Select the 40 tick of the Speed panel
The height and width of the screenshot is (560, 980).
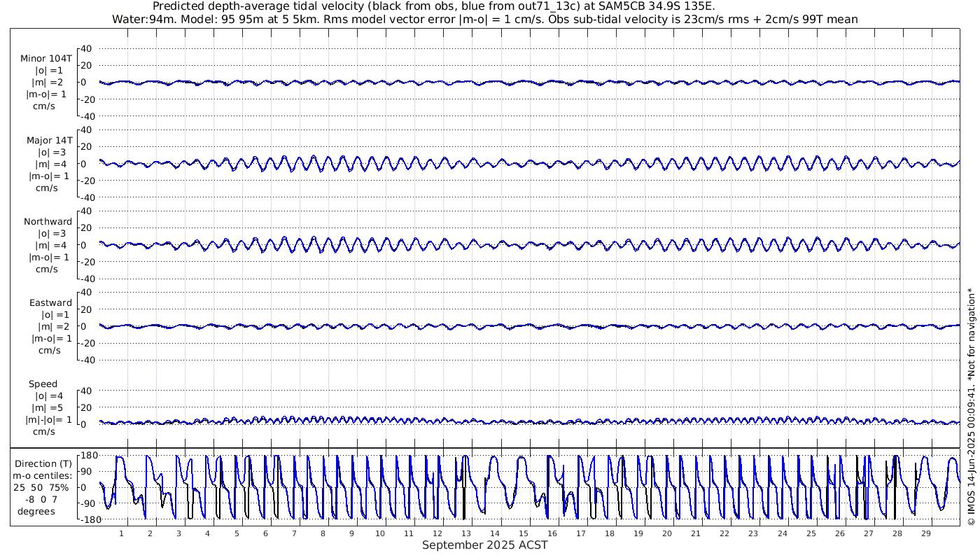pos(87,391)
